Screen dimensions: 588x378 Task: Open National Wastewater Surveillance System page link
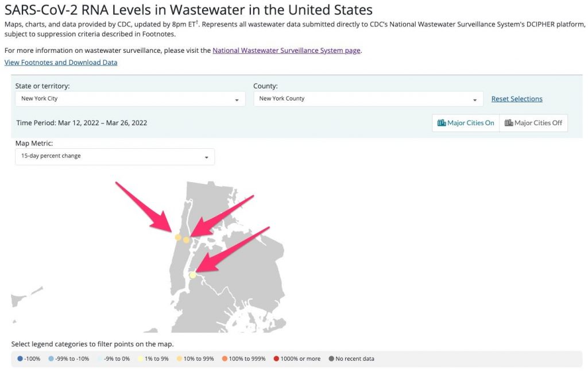click(287, 51)
